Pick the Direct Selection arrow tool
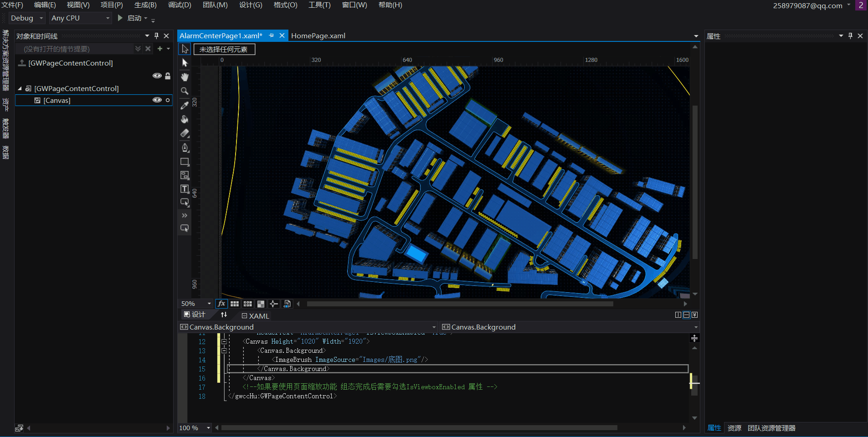Screen dimensions: 868x437 pos(185,63)
